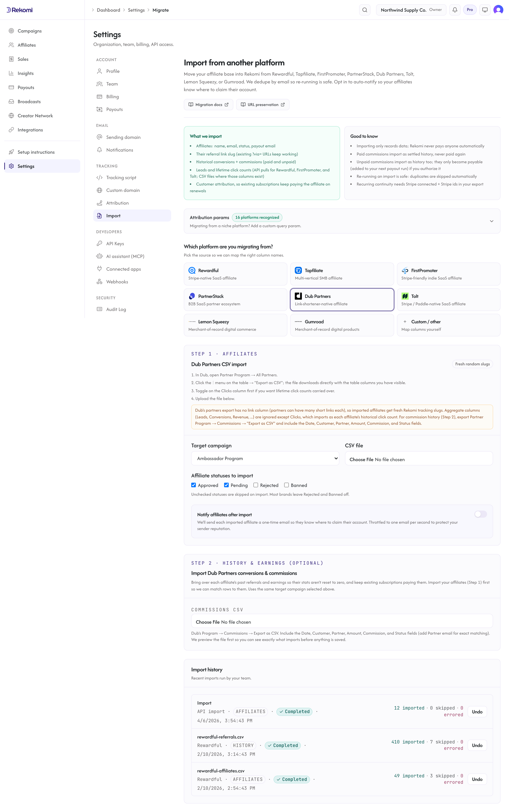Image resolution: width=509 pixels, height=812 pixels.
Task: Open Notifications email settings
Action: coord(132,150)
